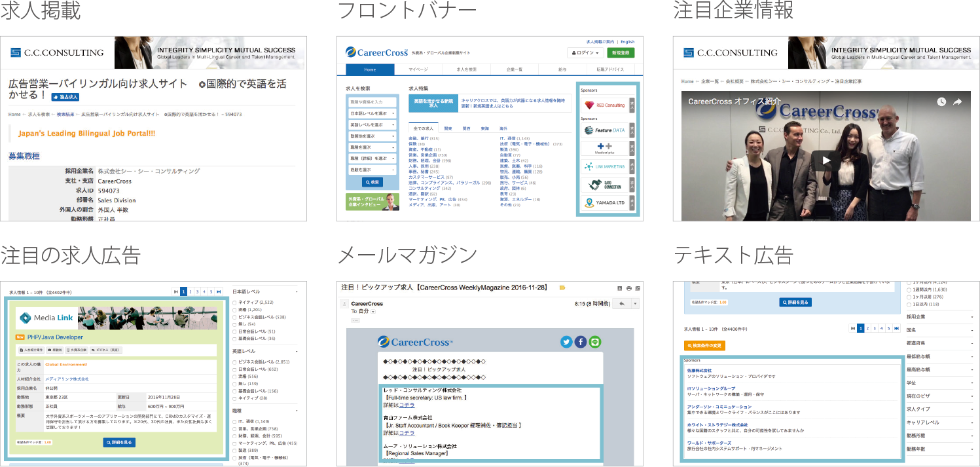Open the Medical plus sponsor logo
This screenshot has height=467, width=980.
[x=604, y=149]
